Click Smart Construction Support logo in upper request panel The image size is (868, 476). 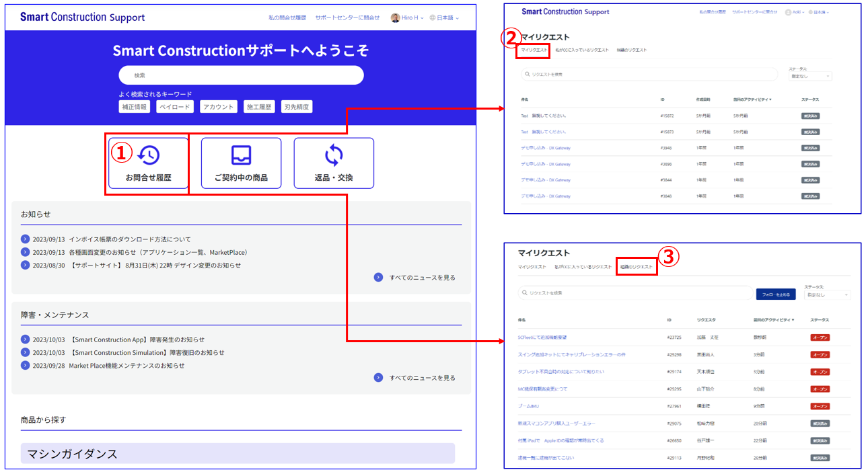(565, 12)
